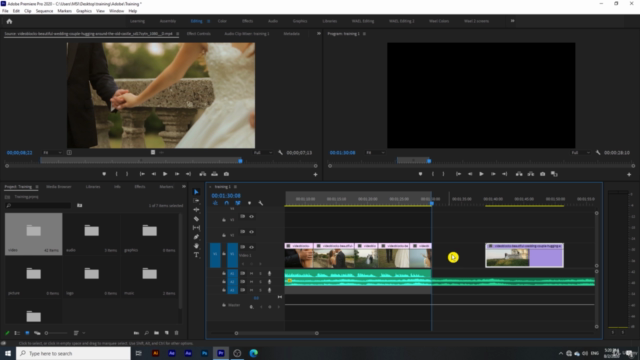640x360 pixels.
Task: Click Extract button in Program monitor
Action: point(531,174)
